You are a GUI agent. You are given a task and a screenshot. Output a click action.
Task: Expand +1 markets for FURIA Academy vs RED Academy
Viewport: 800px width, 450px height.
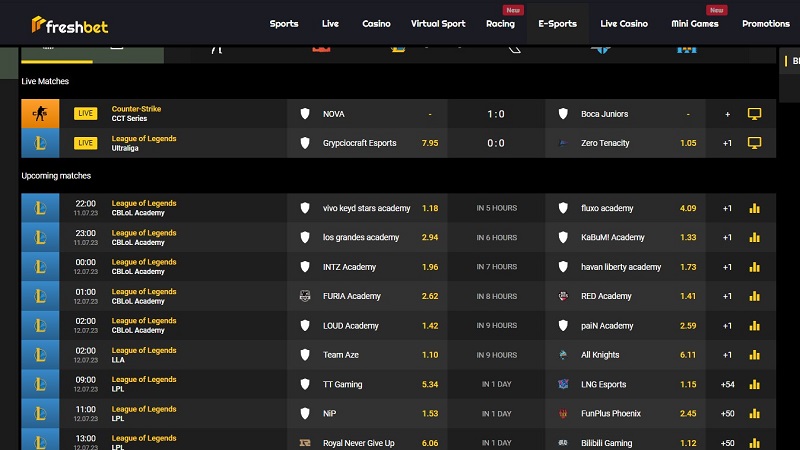727,296
